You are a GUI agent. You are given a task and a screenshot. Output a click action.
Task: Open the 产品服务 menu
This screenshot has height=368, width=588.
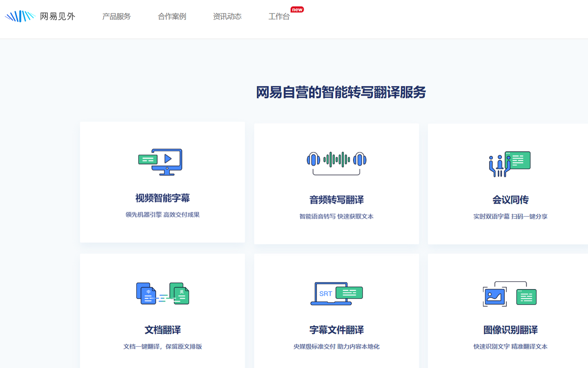tap(116, 16)
